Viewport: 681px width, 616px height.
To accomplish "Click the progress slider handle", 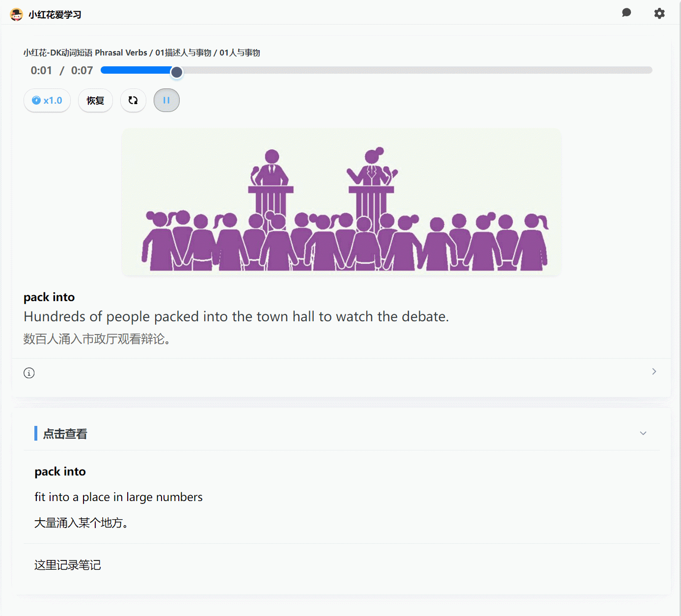I will coord(177,72).
